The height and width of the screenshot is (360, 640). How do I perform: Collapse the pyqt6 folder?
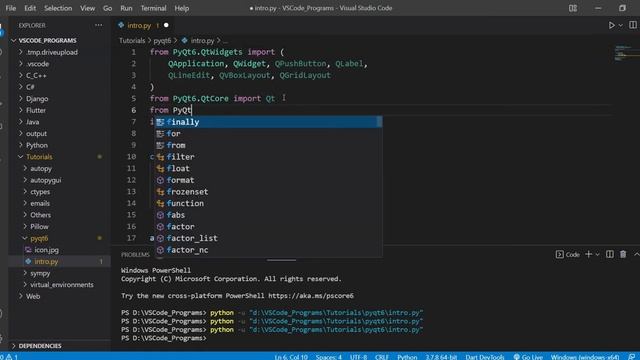click(x=39, y=238)
